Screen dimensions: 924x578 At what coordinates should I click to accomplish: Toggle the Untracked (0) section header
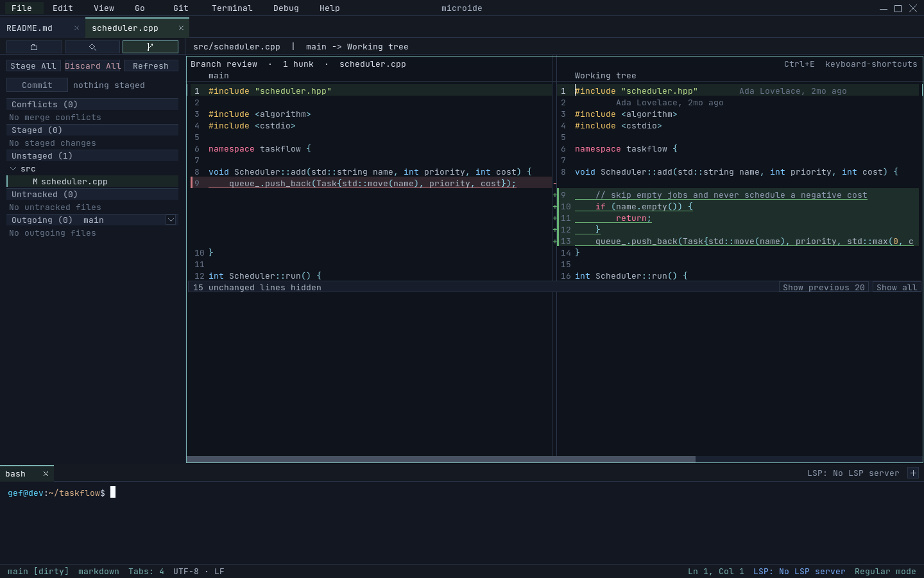pos(92,195)
